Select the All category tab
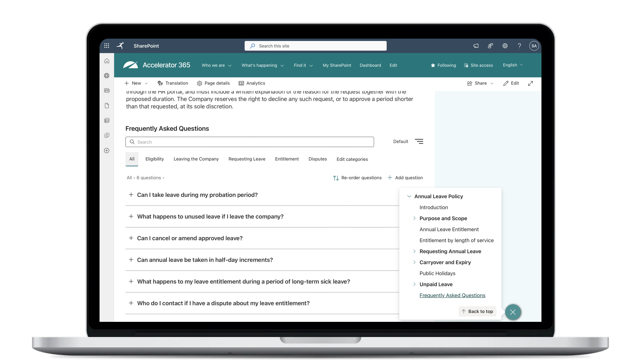Image resolution: width=641 pixels, height=364 pixels. (132, 159)
